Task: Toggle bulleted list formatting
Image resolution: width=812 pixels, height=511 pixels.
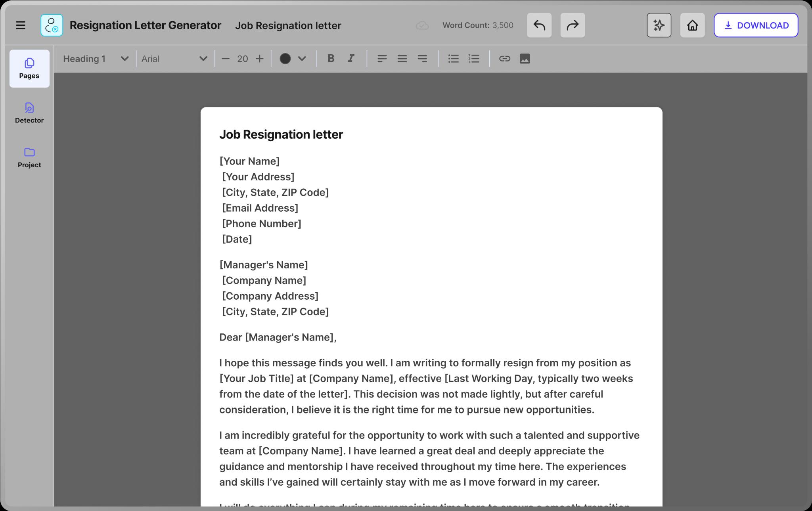Action: click(x=453, y=59)
